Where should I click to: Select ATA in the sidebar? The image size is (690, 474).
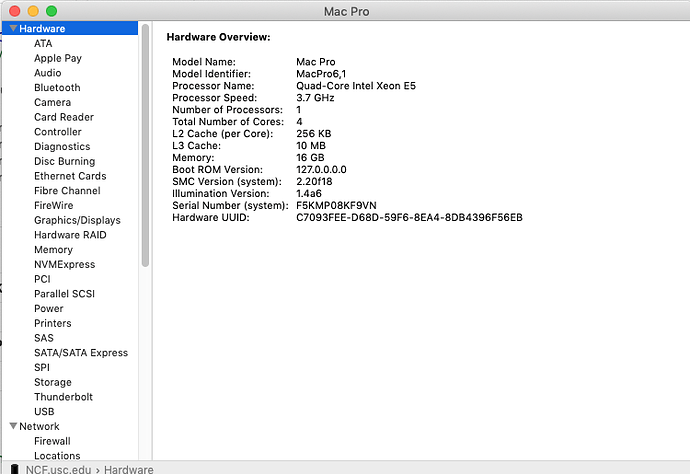(x=43, y=44)
